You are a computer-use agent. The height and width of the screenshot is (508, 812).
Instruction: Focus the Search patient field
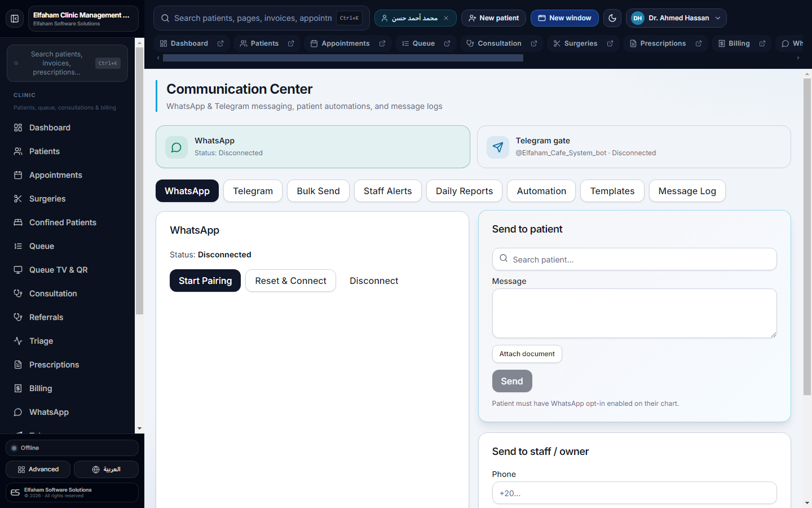[634, 259]
